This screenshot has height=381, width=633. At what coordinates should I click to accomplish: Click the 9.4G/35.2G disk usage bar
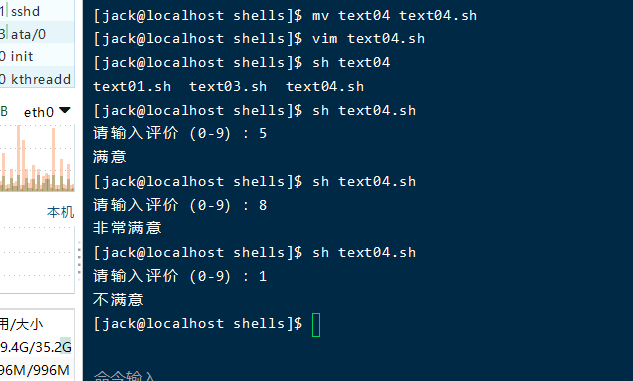coord(37,346)
